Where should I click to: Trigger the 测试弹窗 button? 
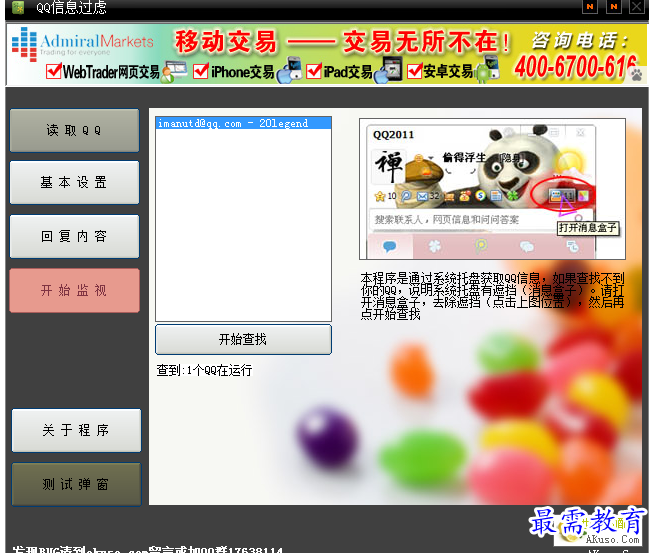click(x=76, y=484)
